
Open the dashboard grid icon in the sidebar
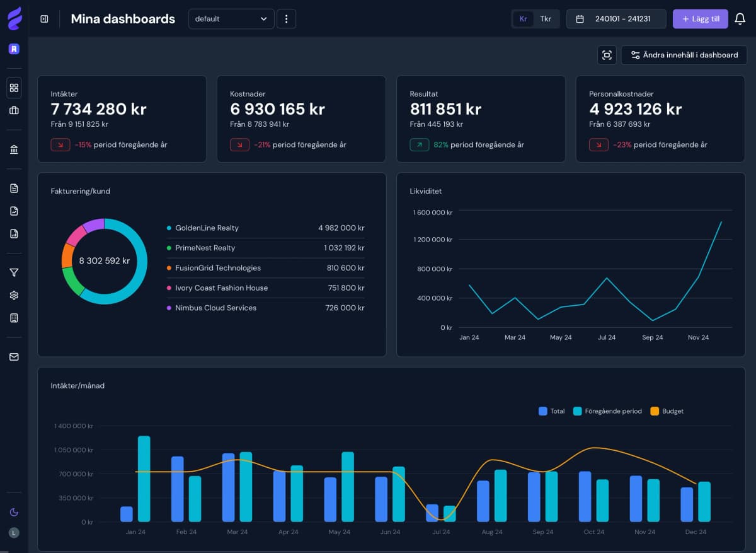[14, 88]
